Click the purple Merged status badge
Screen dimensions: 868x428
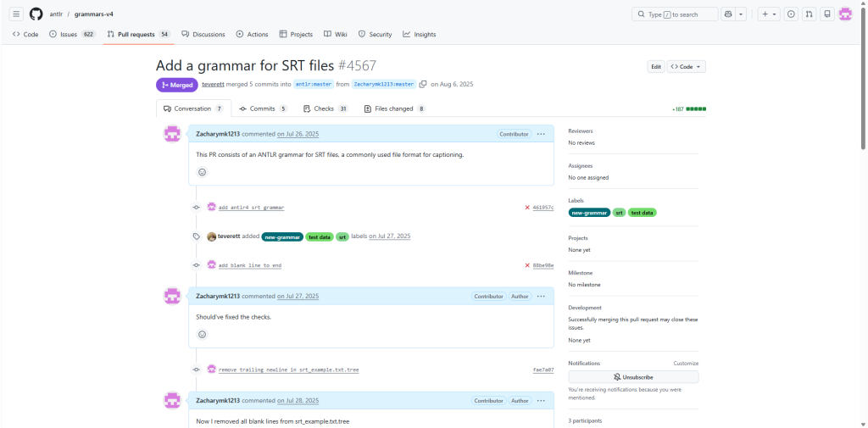coord(176,85)
